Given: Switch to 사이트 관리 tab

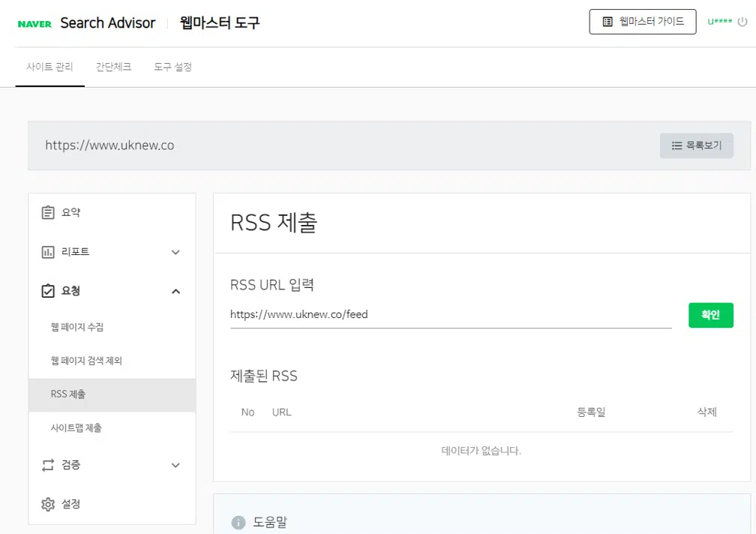Looking at the screenshot, I should coord(49,67).
